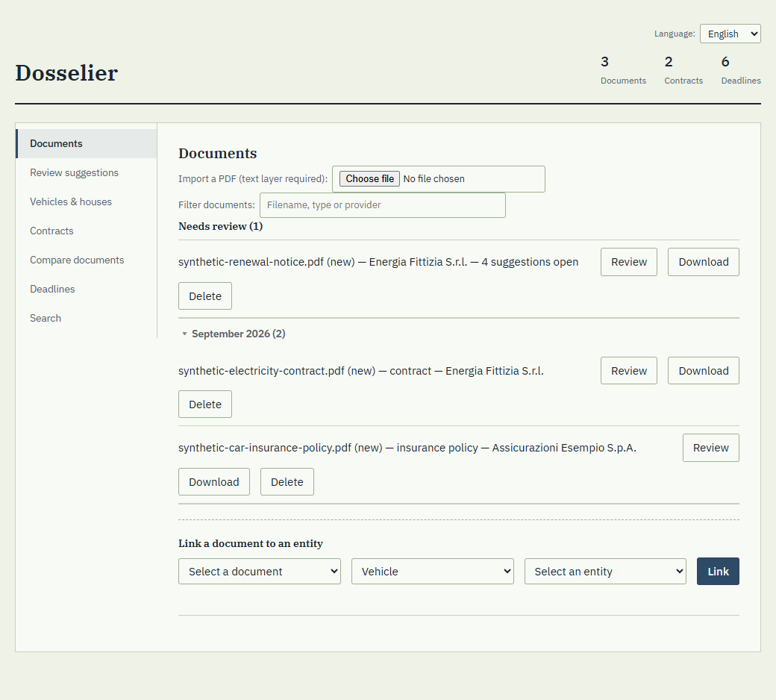Delete synthetic-car-insurance-policy.pdf

pos(287,482)
